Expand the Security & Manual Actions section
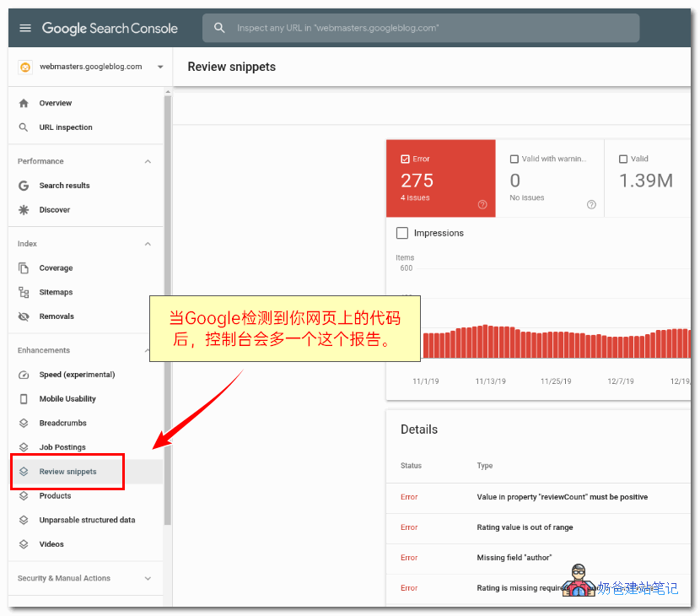The width and height of the screenshot is (700, 616). (x=148, y=579)
